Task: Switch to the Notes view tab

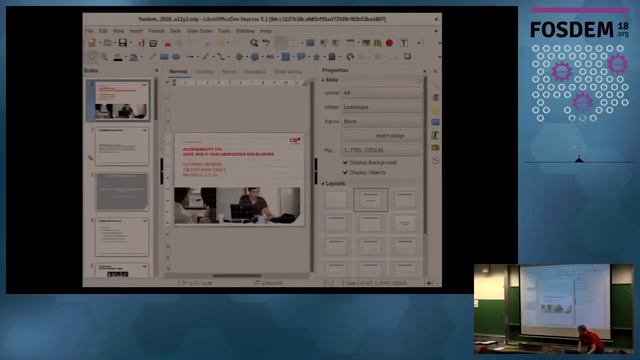Action: pyautogui.click(x=229, y=71)
